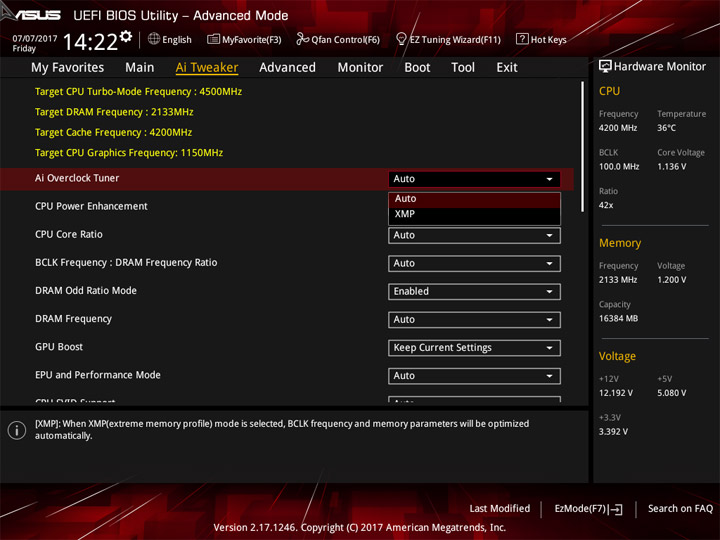Click the +12V value 12.192 V
The width and height of the screenshot is (720, 540).
[616, 393]
